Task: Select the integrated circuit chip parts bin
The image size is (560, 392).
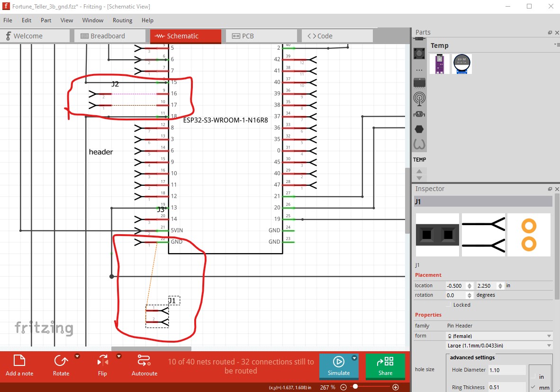Action: click(419, 82)
